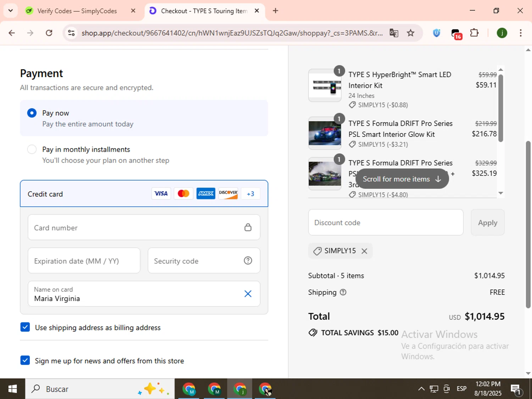The image size is (532, 399).
Task: Click HyperBright LED Interior Kit thumbnail
Action: click(325, 85)
